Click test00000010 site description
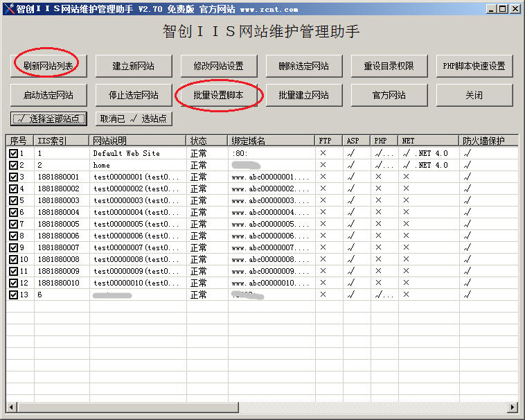 click(136, 283)
